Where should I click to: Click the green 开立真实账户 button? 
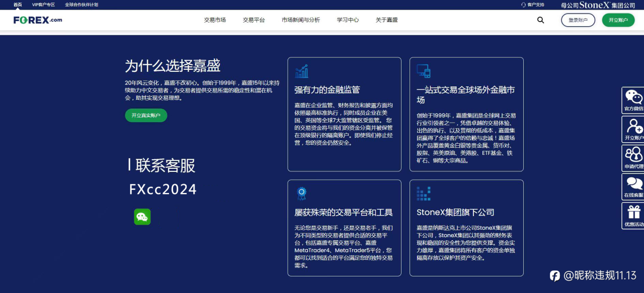tap(146, 115)
